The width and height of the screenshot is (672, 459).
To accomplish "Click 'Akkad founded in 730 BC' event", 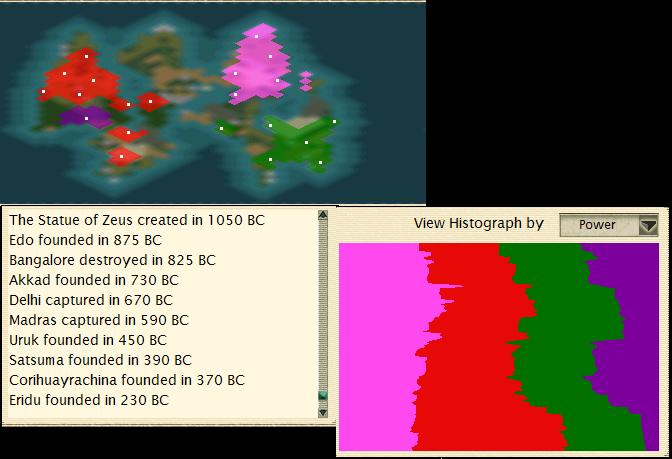I will click(93, 280).
